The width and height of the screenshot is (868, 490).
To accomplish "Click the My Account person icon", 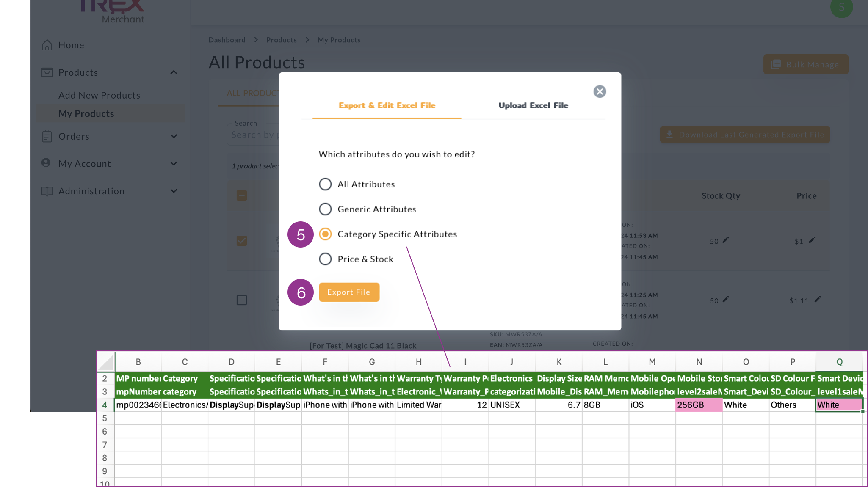I will [x=46, y=163].
